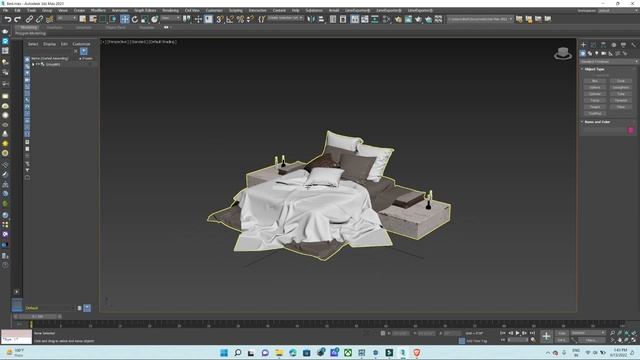Open the Workspaces dropdown
640x360 pixels.
tap(618, 11)
